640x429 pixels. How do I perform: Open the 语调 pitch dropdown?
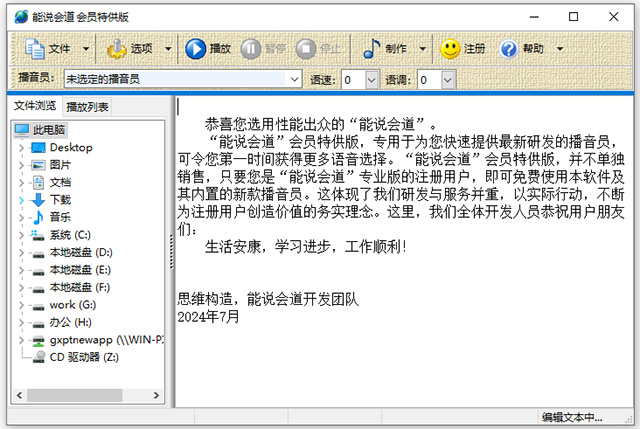(x=447, y=80)
